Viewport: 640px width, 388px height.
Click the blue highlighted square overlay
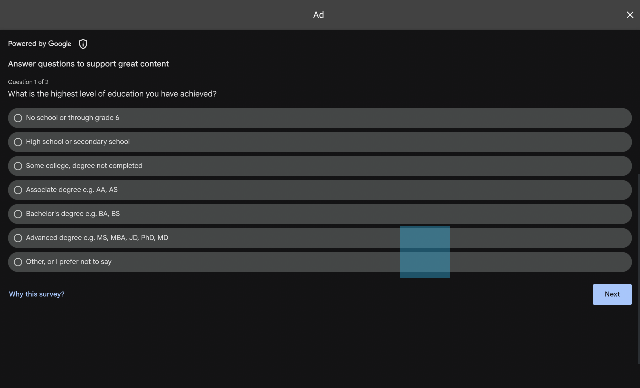tap(425, 252)
